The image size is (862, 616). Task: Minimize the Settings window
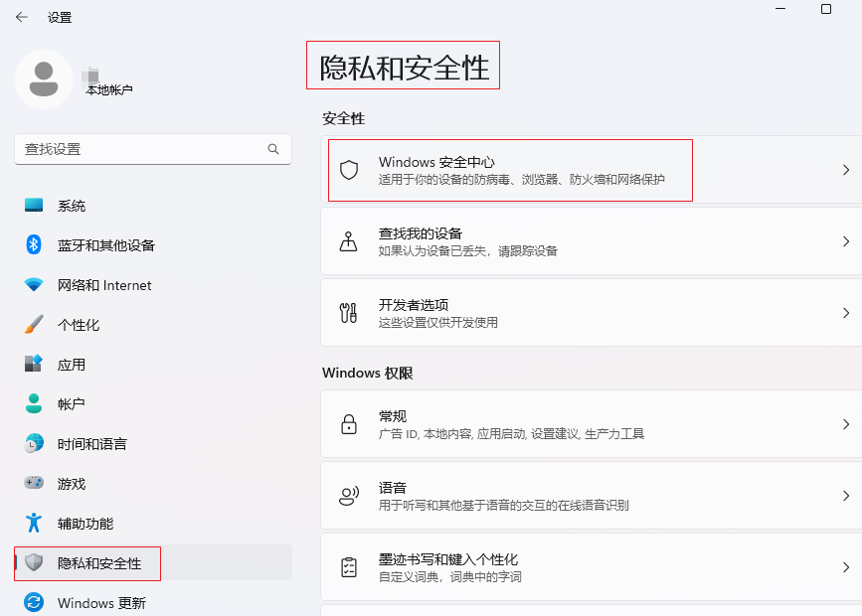[780, 9]
